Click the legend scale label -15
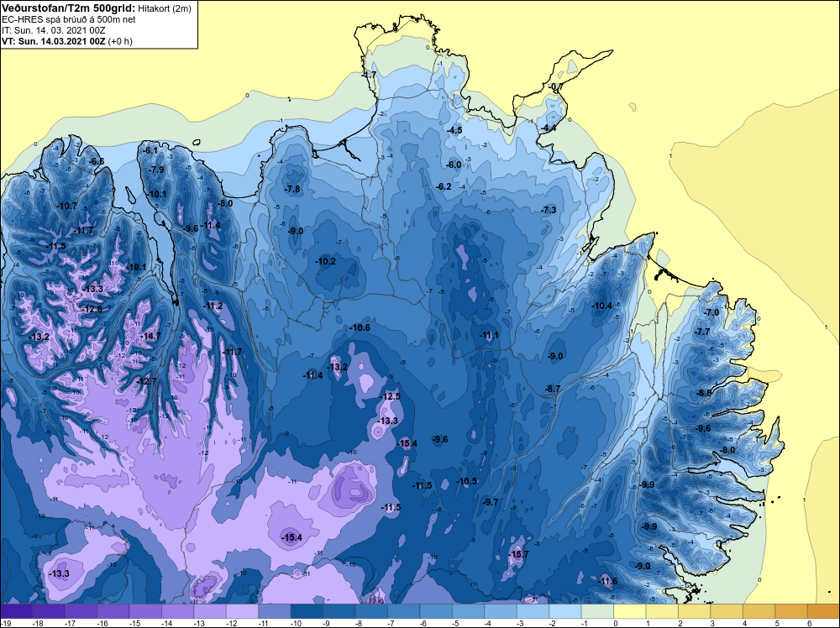Screen dimensions: 840x628 134,623
